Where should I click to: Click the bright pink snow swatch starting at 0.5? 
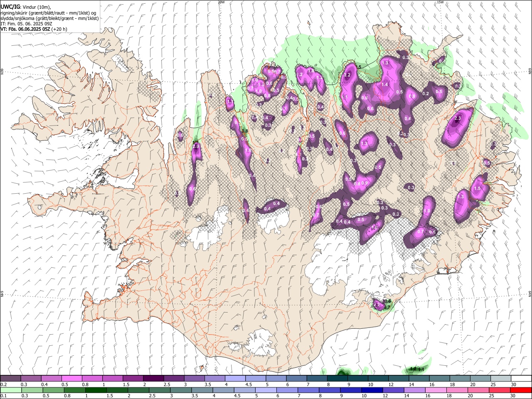tap(72, 378)
